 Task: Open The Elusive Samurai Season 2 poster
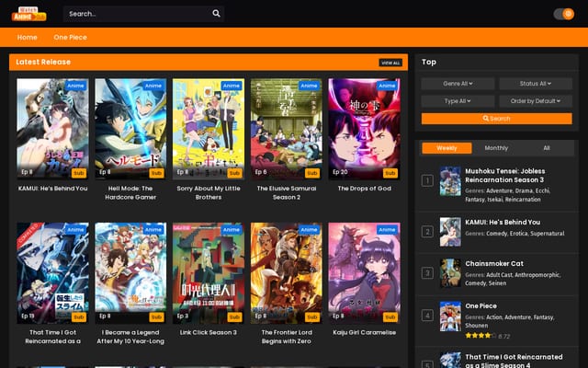point(286,129)
